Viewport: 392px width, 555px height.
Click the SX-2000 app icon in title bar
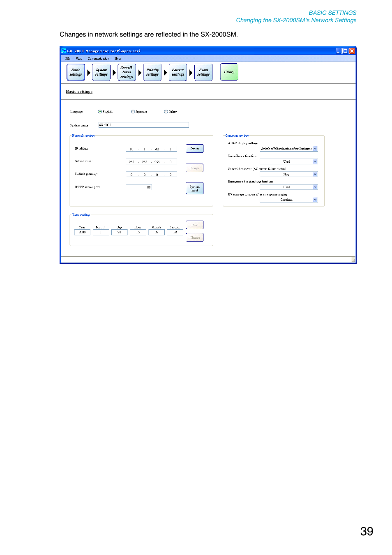coord(64,51)
